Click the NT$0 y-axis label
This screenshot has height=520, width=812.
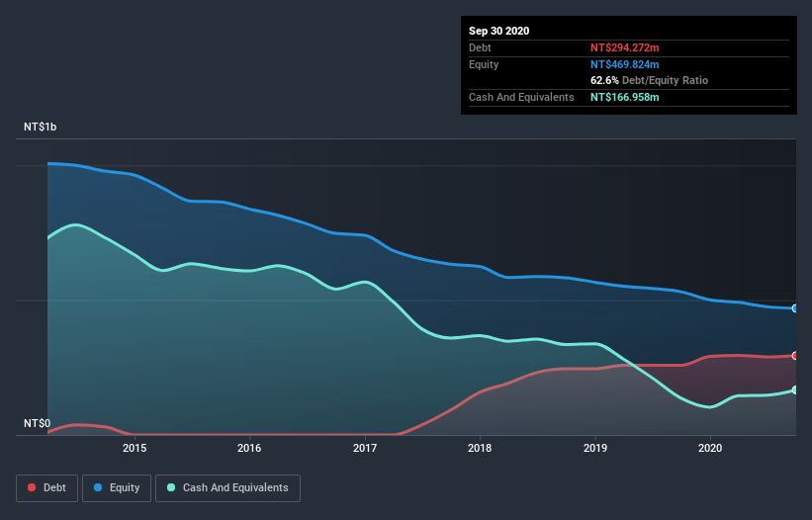(x=38, y=423)
